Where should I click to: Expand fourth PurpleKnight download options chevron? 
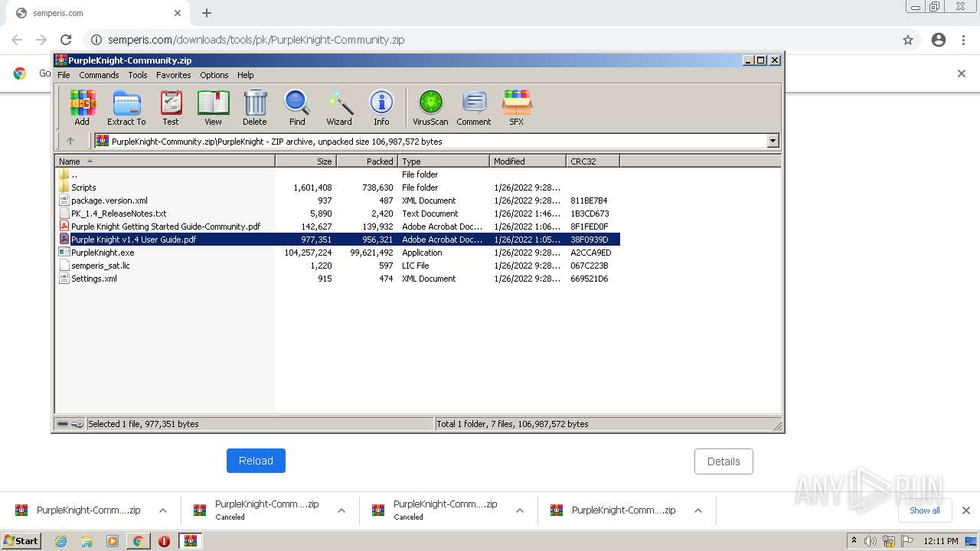[698, 510]
